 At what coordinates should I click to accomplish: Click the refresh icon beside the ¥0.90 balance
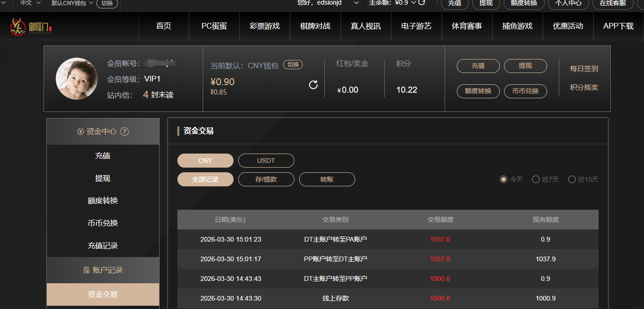tap(314, 85)
